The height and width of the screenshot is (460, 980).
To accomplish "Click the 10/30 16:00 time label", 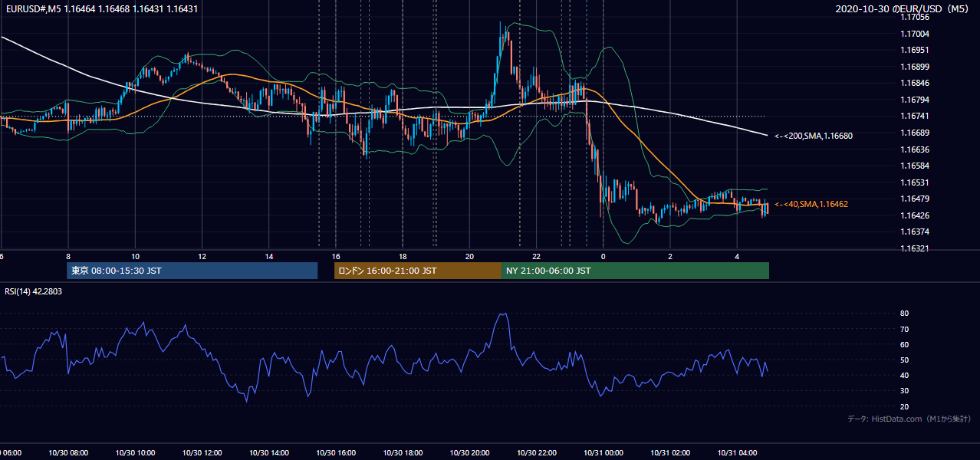I will (x=336, y=453).
